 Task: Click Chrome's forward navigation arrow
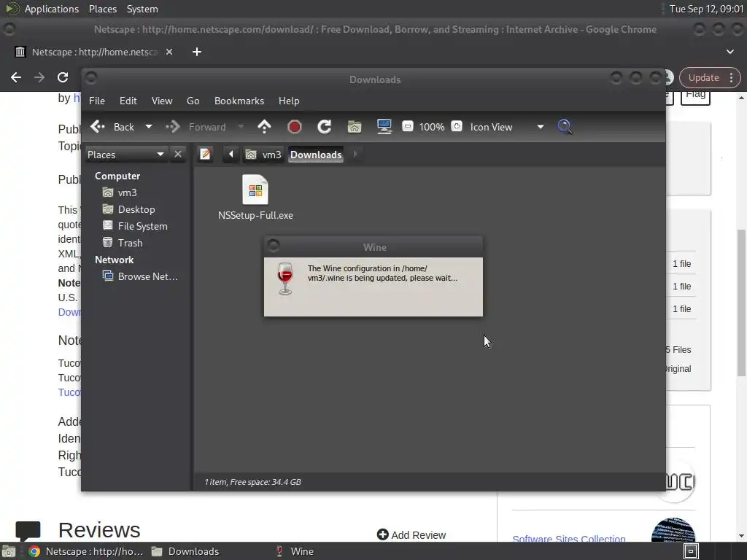coord(39,77)
